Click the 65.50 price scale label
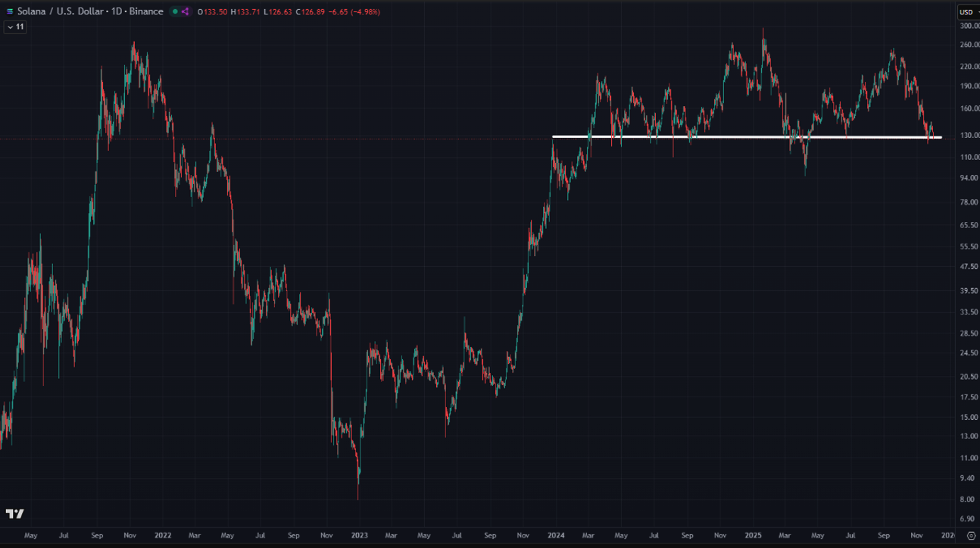This screenshot has height=548, width=980. (969, 225)
